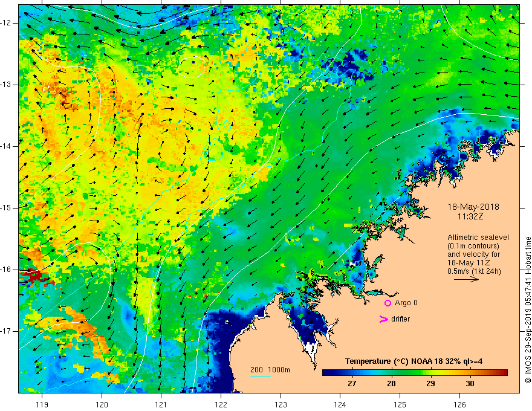532x411 pixels.
Task: Click the 'Altimetric sealevel' legend line
Action: point(478,238)
